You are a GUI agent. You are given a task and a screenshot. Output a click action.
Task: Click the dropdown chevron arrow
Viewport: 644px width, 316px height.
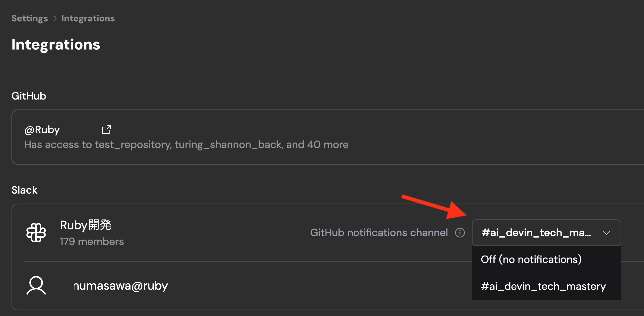tap(606, 233)
